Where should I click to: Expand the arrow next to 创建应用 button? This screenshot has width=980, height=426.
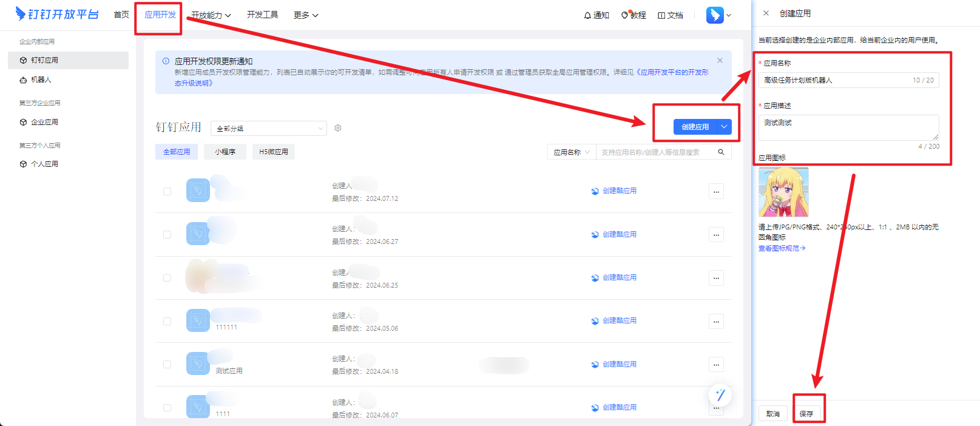[724, 127]
